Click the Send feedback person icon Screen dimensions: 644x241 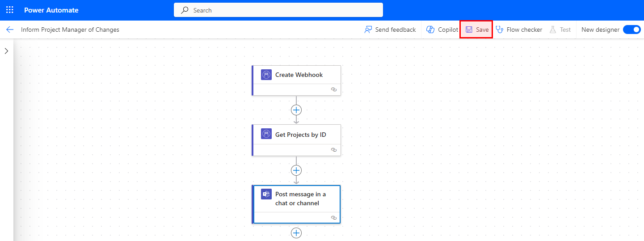click(x=368, y=30)
